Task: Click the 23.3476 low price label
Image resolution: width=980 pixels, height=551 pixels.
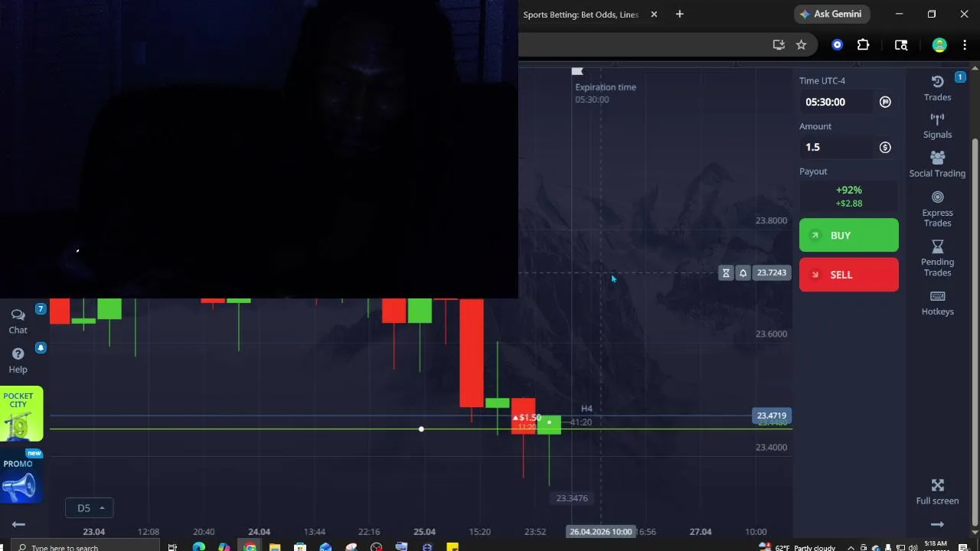Action: click(572, 498)
